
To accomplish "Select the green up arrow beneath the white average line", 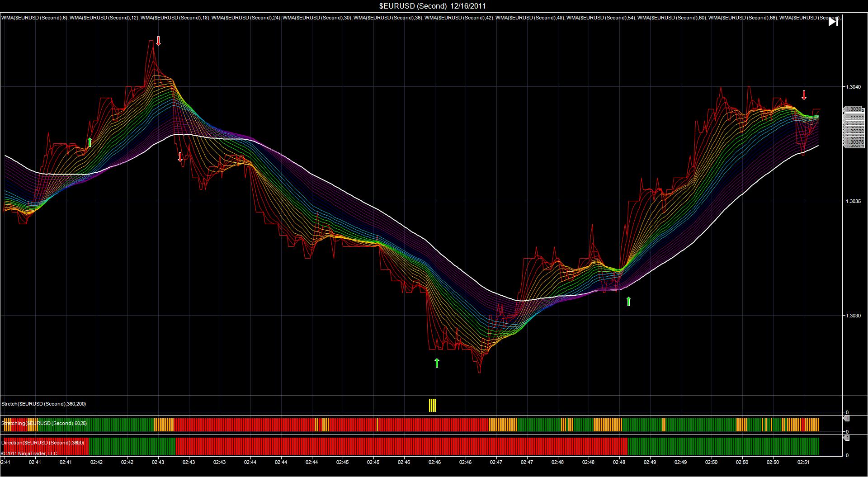I will pyautogui.click(x=628, y=302).
